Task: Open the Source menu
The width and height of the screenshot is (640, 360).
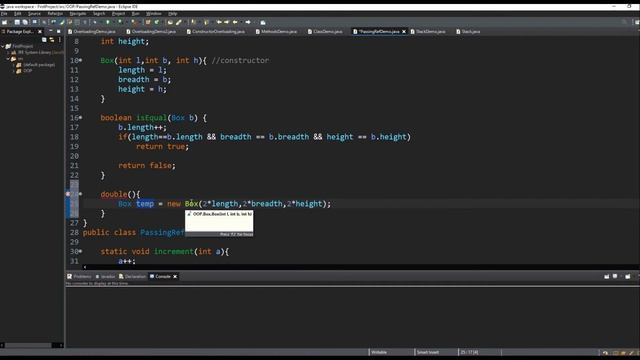Action: point(34,13)
